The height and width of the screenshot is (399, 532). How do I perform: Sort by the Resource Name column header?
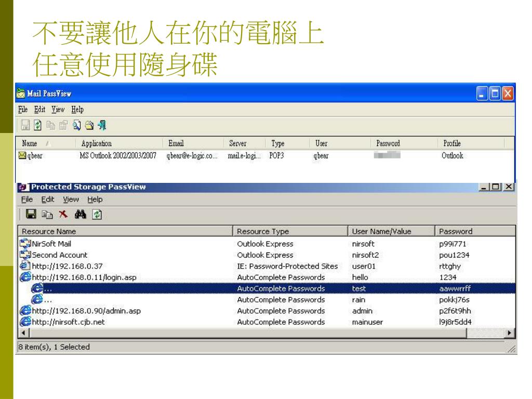coord(125,231)
